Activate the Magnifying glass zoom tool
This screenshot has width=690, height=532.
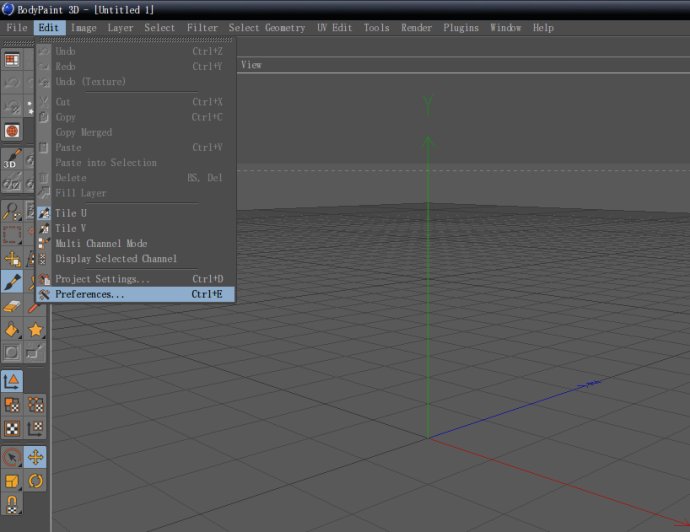[12, 210]
